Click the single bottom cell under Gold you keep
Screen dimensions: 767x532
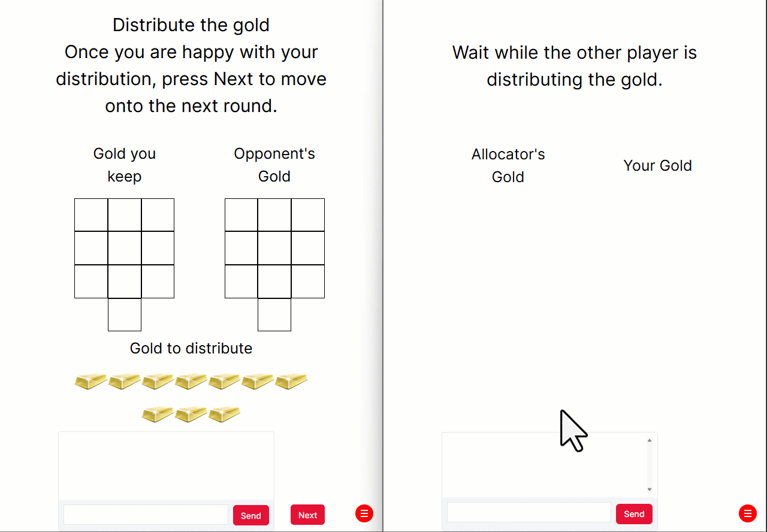[124, 315]
